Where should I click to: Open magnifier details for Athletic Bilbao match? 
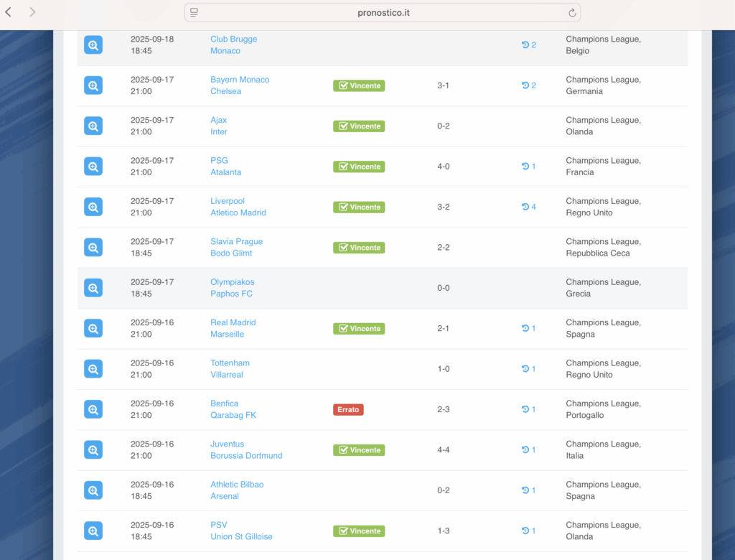[93, 490]
